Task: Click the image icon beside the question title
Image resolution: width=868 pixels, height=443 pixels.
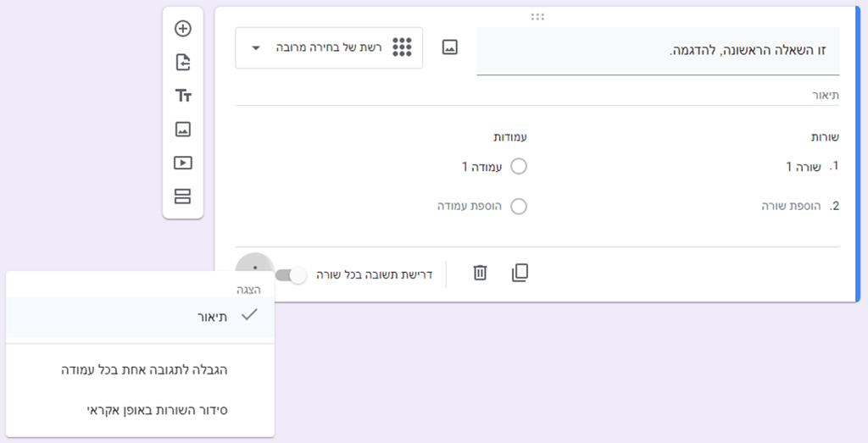Action: coord(449,47)
